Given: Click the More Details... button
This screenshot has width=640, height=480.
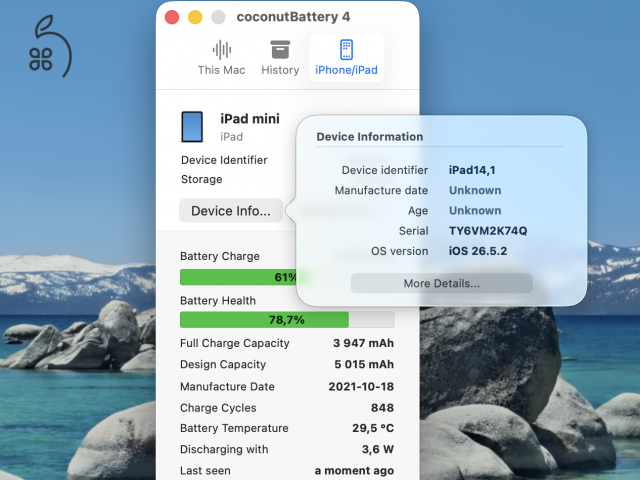Looking at the screenshot, I should [x=442, y=283].
